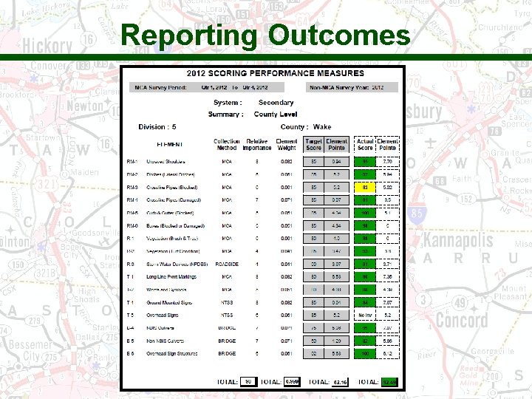This screenshot has height=399, width=532.
Task: Click the TOTAL box under Element Weight
Action: click(x=291, y=382)
